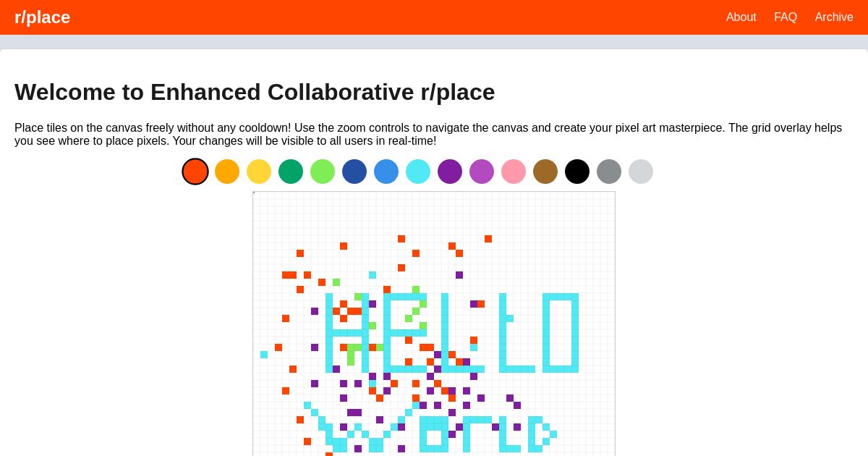The image size is (868, 456).
Task: Select the pink paint color
Action: (x=514, y=172)
